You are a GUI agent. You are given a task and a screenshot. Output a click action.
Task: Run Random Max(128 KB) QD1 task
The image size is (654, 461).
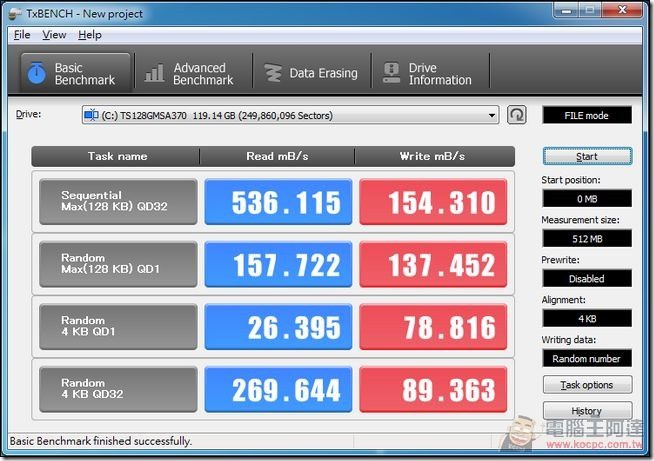(x=118, y=264)
